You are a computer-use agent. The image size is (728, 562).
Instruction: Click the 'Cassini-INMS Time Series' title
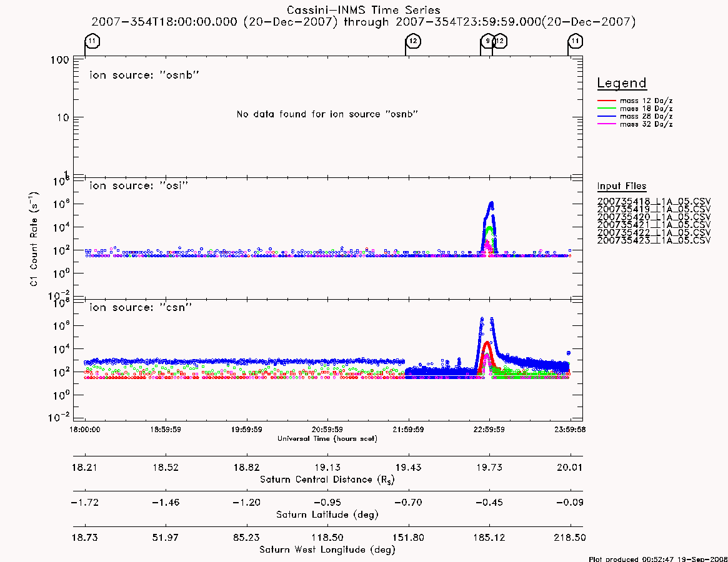coord(364,10)
